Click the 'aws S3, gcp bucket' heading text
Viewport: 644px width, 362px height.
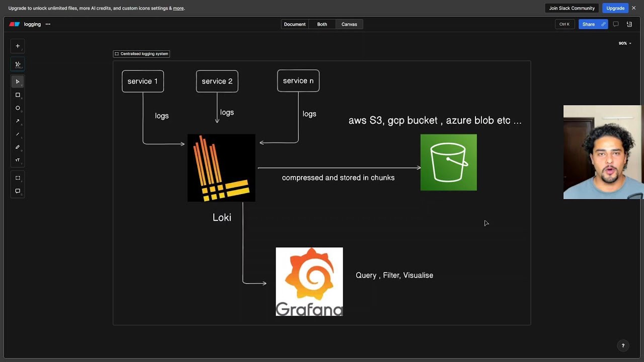(x=435, y=121)
